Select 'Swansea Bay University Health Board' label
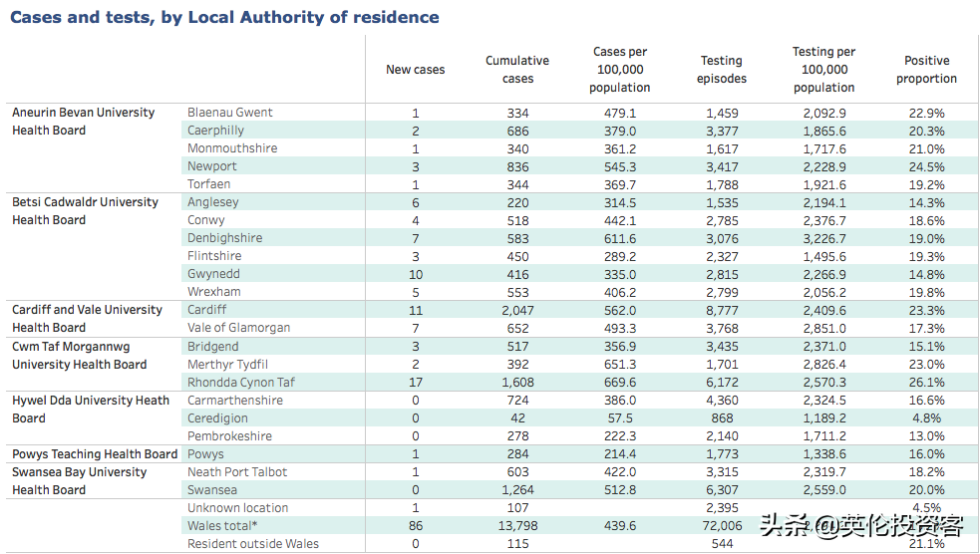This screenshot has height=554, width=980. click(x=80, y=481)
